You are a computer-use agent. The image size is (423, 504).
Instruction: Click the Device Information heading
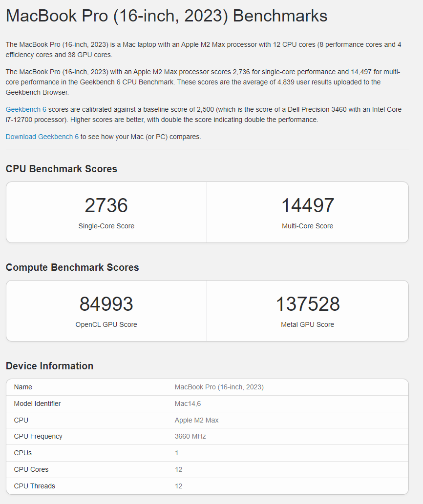click(49, 366)
